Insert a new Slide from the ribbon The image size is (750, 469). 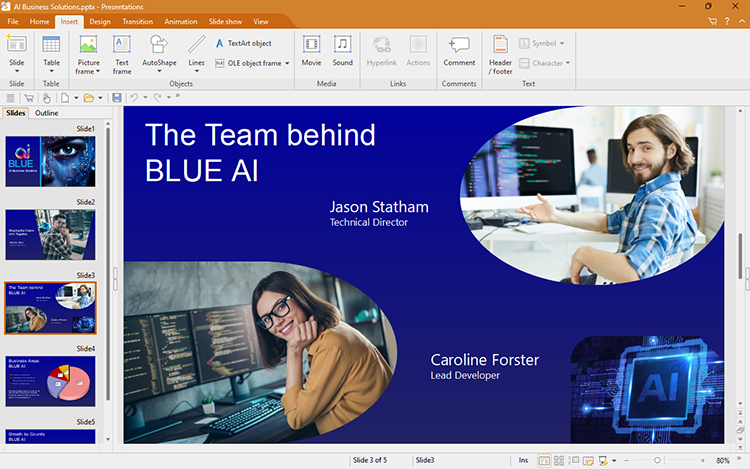[17, 50]
